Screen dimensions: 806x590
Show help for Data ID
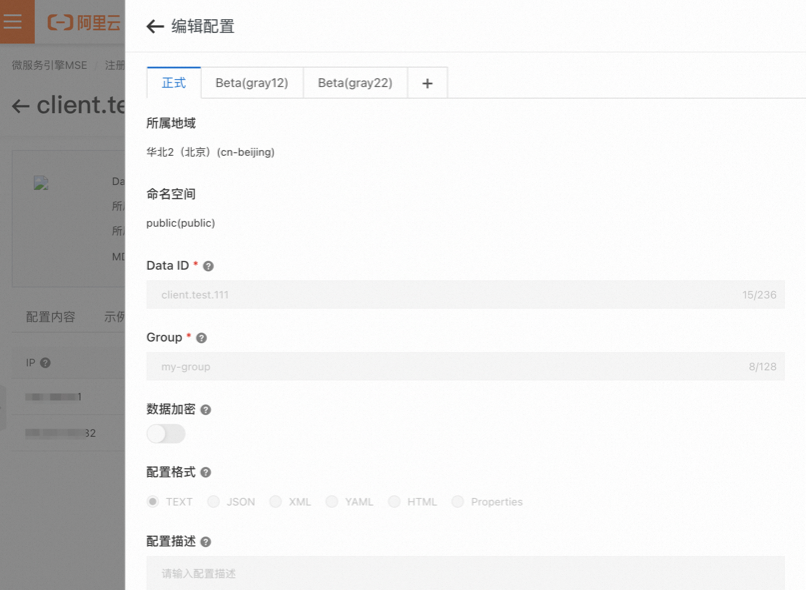[208, 266]
